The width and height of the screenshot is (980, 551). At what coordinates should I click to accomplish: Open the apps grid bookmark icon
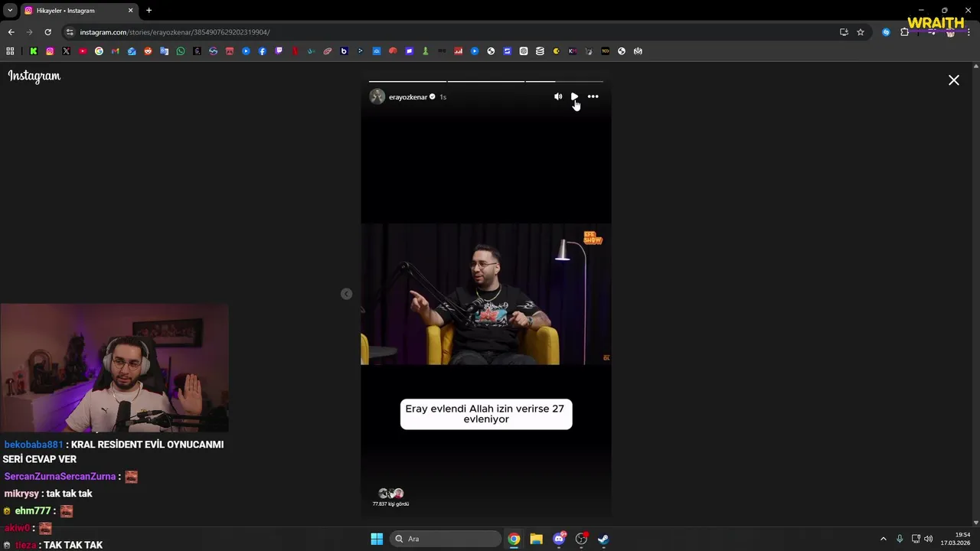point(10,51)
